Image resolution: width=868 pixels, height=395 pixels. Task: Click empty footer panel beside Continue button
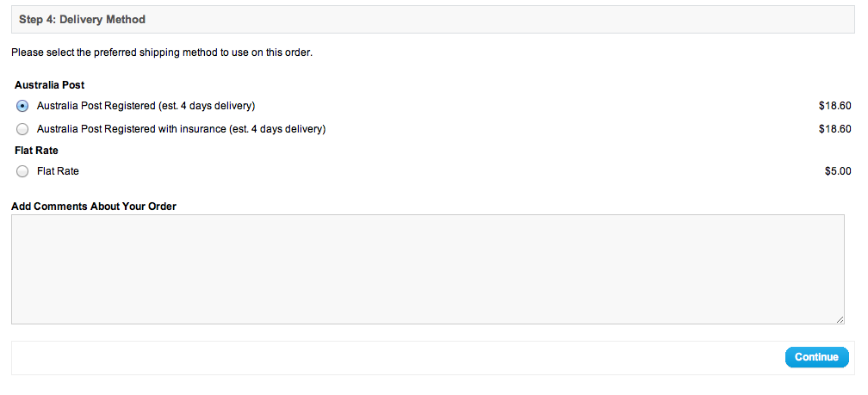coord(387,358)
